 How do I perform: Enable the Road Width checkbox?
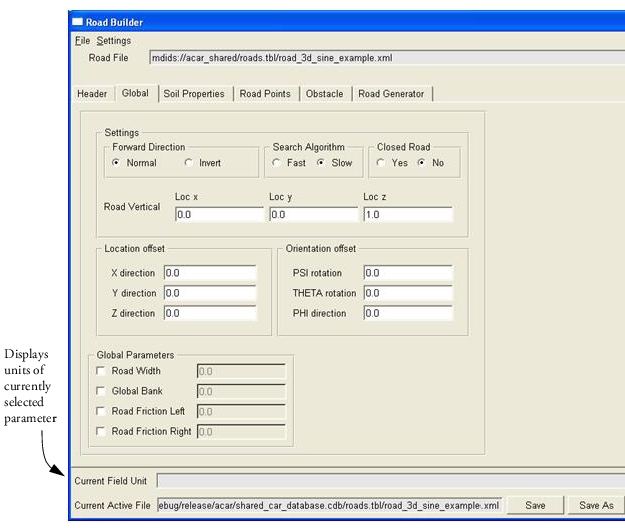click(x=101, y=371)
